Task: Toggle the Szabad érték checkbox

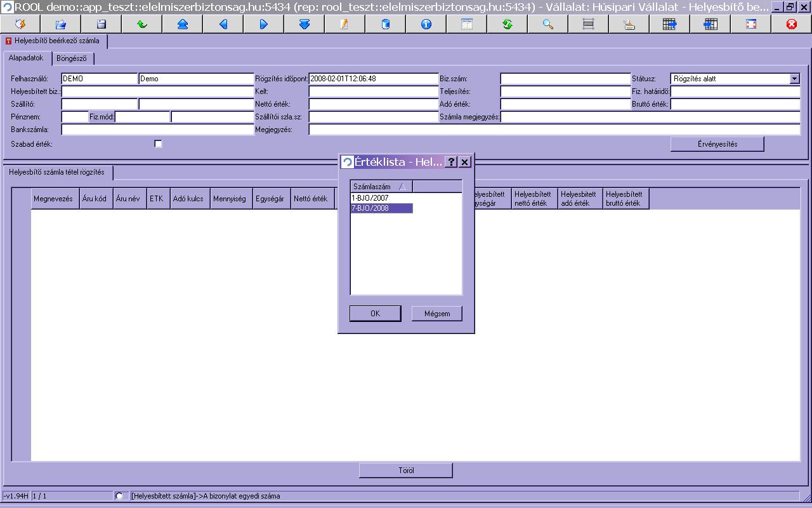Action: pyautogui.click(x=158, y=144)
